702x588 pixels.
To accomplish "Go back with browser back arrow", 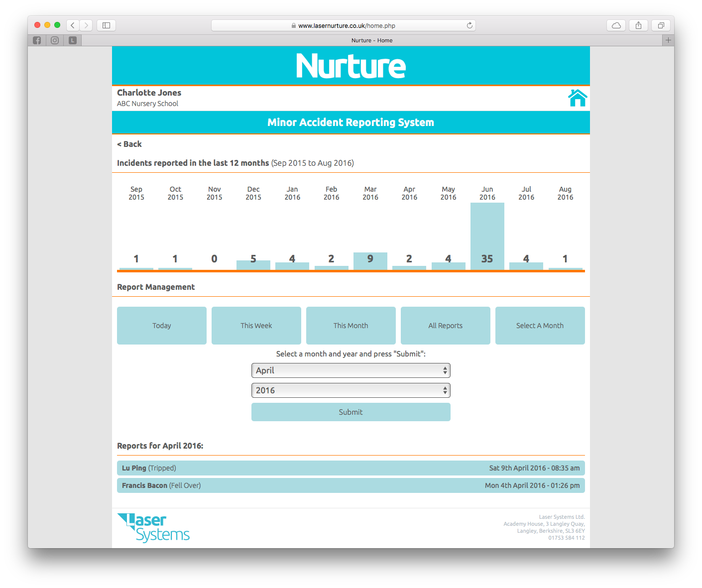I will (x=73, y=25).
